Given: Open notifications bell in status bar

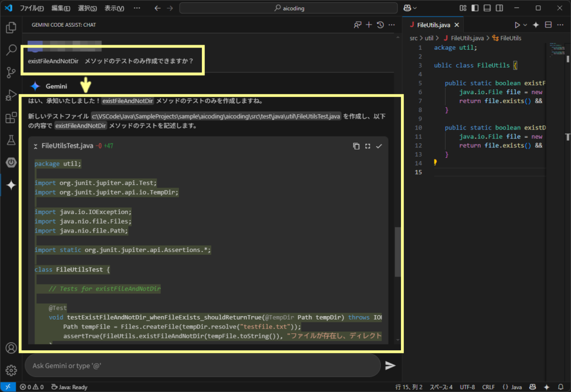Looking at the screenshot, I should (560, 387).
